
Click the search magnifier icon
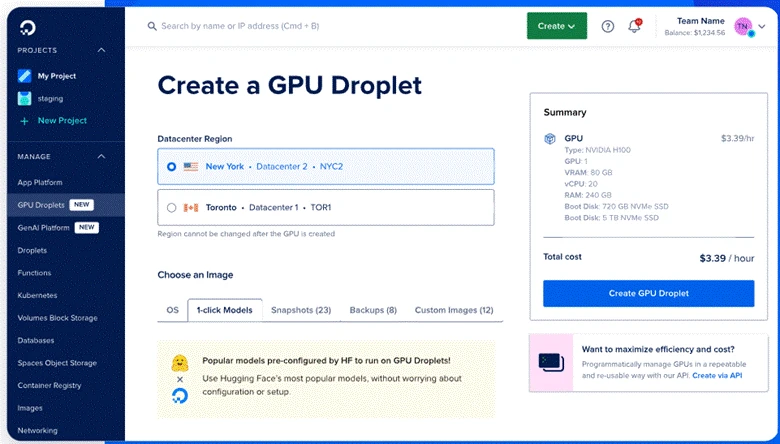152,26
